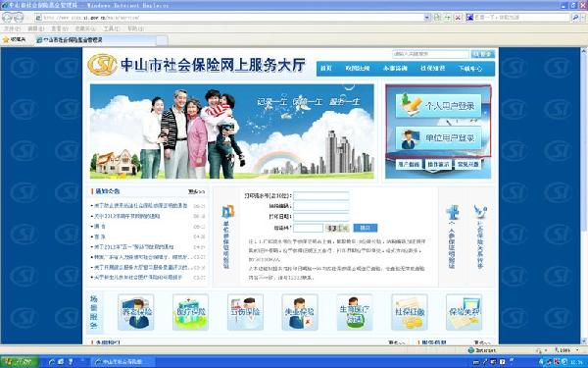The image size is (588, 368).
Task: Open the 失业保险 service icon
Action: [x=300, y=312]
